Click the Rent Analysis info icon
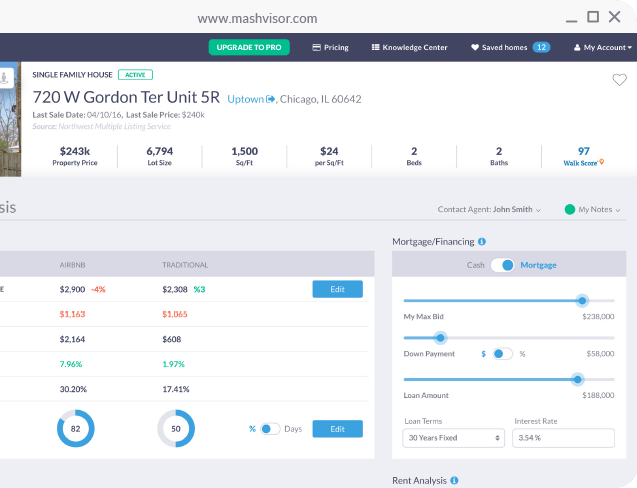Viewport: 637px width, 488px height. pos(454,480)
